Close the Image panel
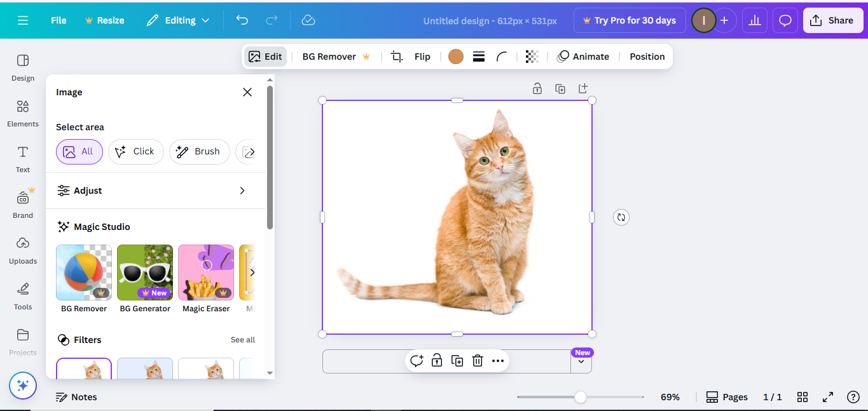868x411 pixels. [x=247, y=91]
